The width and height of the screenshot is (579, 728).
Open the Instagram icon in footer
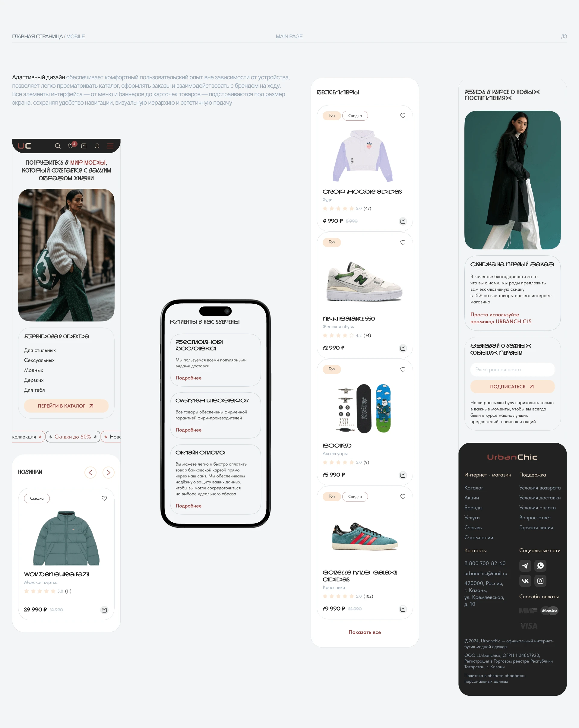540,581
